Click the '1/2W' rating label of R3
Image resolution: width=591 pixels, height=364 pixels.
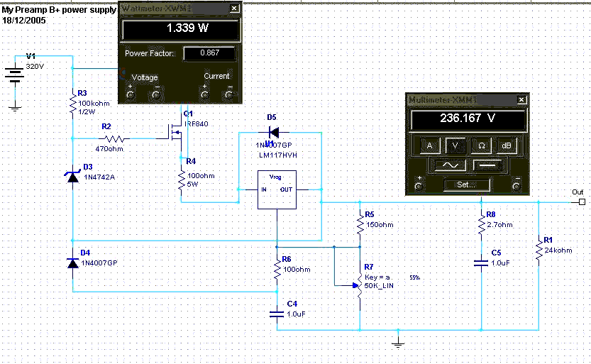[87, 112]
